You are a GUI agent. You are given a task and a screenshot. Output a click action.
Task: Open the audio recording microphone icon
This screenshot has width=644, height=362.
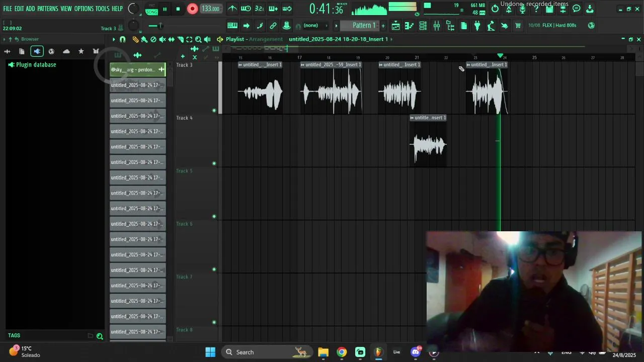(522, 9)
